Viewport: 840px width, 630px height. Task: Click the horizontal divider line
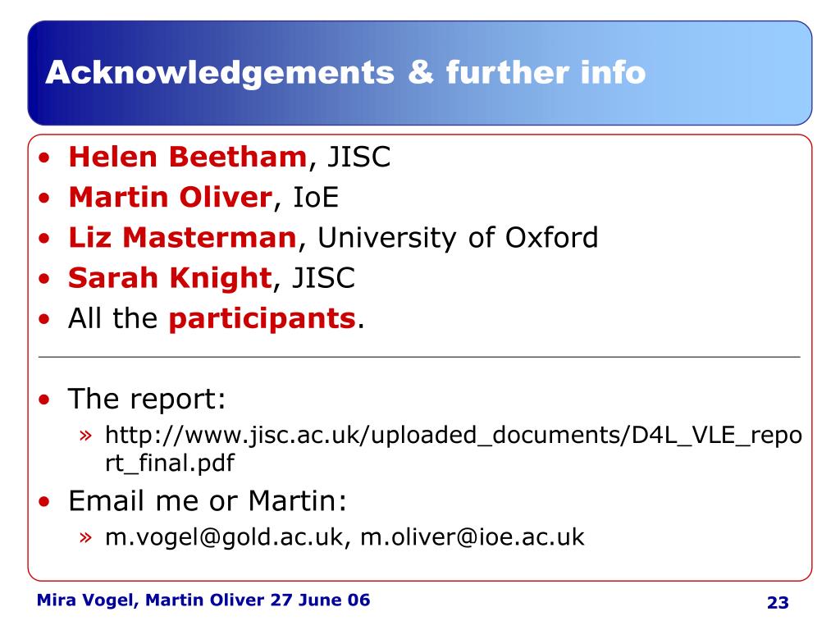click(x=419, y=357)
